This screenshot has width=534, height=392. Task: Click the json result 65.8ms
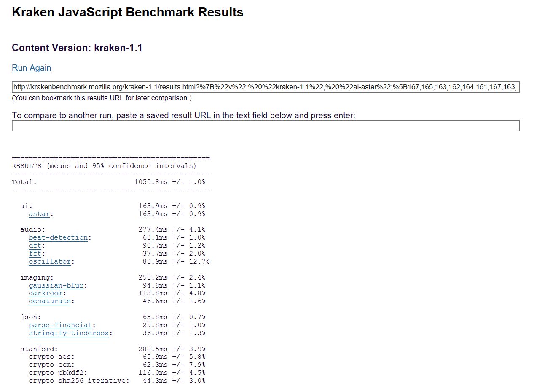155,317
